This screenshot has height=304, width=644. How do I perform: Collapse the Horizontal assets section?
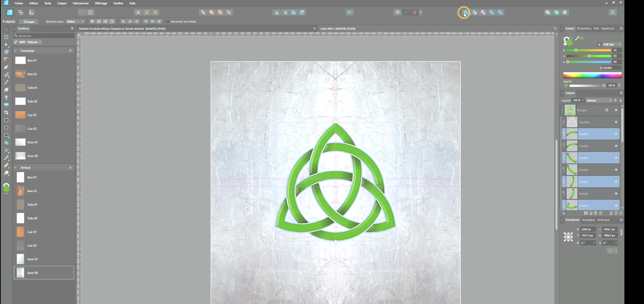point(15,51)
